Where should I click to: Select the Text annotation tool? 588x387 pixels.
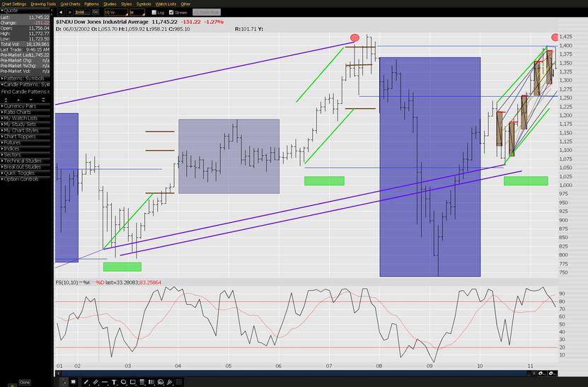coord(114,382)
